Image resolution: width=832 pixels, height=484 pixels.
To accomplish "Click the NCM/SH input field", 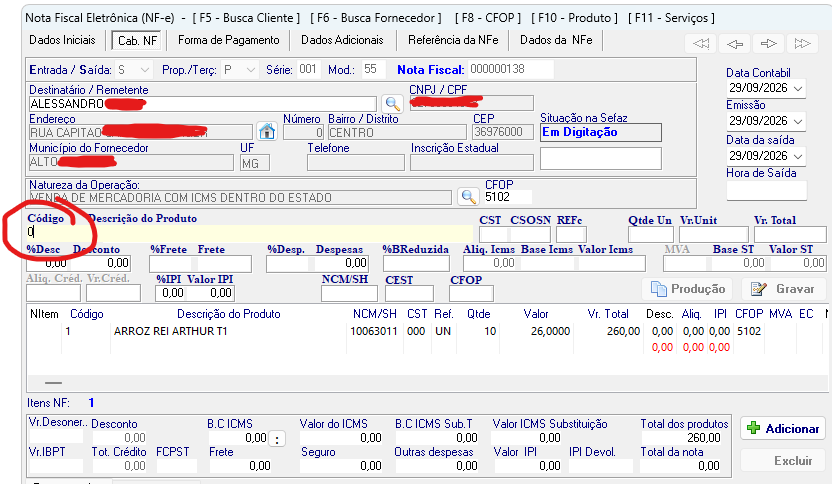I will [349, 293].
